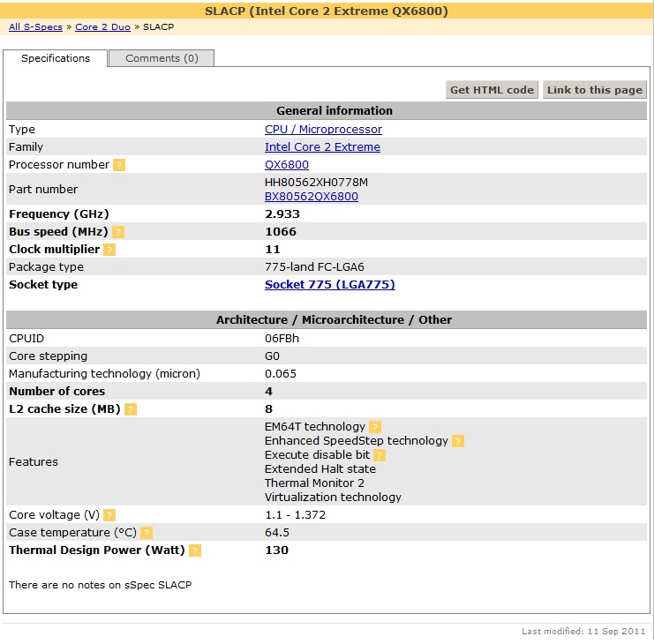Click the bus speed value 1066
This screenshot has width=654, height=644.
tap(281, 231)
